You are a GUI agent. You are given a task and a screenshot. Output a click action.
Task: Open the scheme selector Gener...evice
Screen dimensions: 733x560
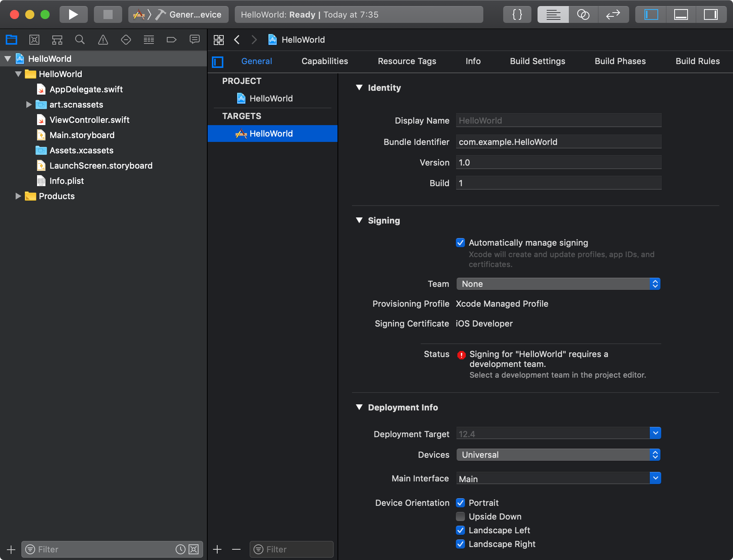(178, 14)
